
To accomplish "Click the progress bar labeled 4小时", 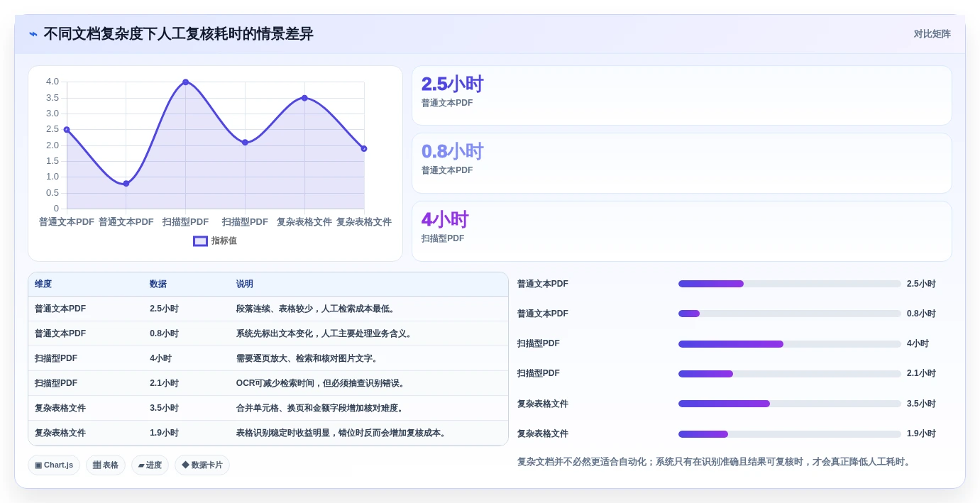I will (789, 344).
